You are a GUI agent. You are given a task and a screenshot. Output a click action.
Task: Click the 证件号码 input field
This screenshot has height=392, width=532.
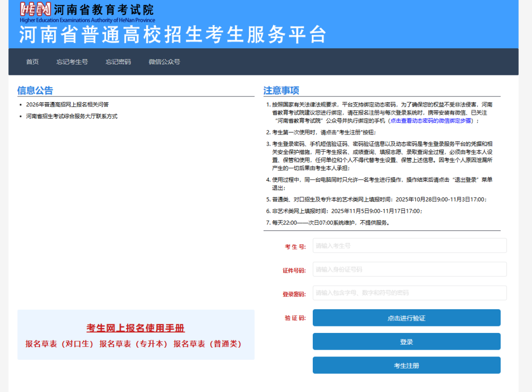coord(409,269)
